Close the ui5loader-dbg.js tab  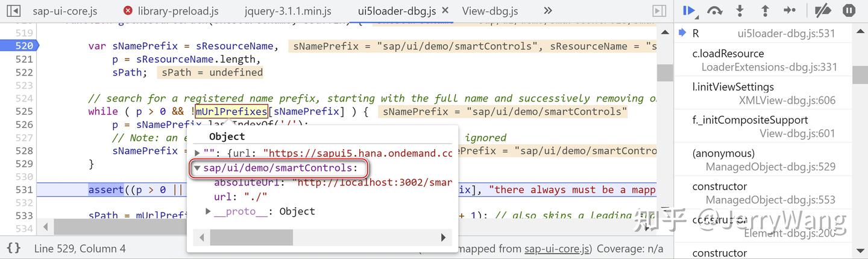coord(445,11)
